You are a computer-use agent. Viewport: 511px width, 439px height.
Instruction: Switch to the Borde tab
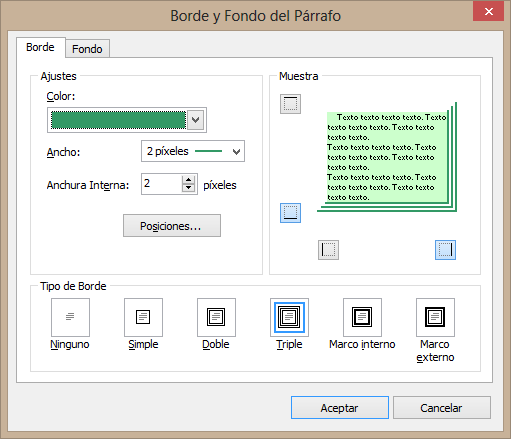point(40,47)
